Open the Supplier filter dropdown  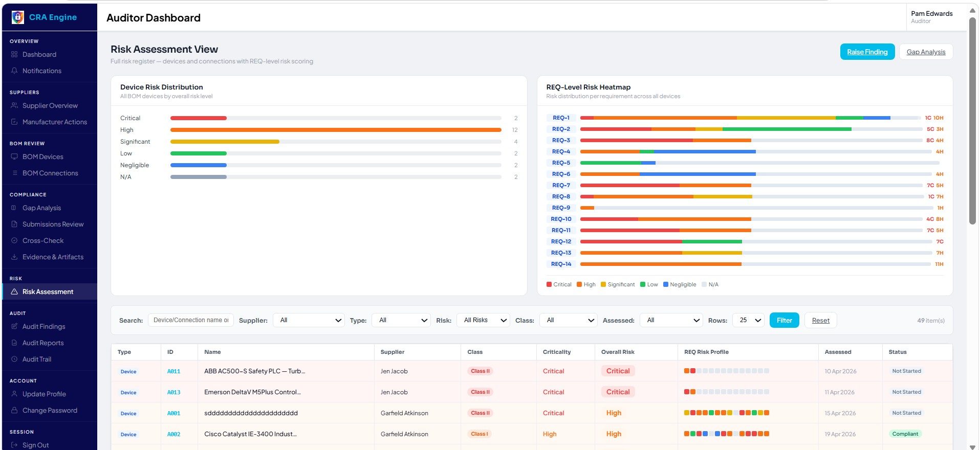point(309,321)
